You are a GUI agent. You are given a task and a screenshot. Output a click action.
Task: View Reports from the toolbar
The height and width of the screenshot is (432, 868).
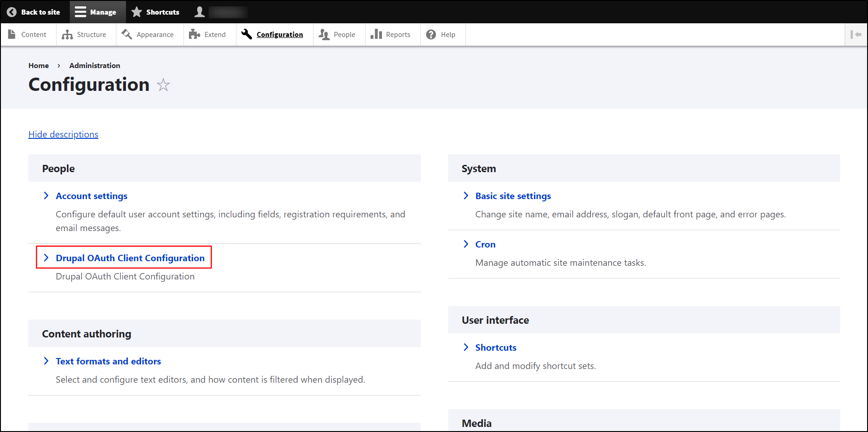click(x=391, y=35)
